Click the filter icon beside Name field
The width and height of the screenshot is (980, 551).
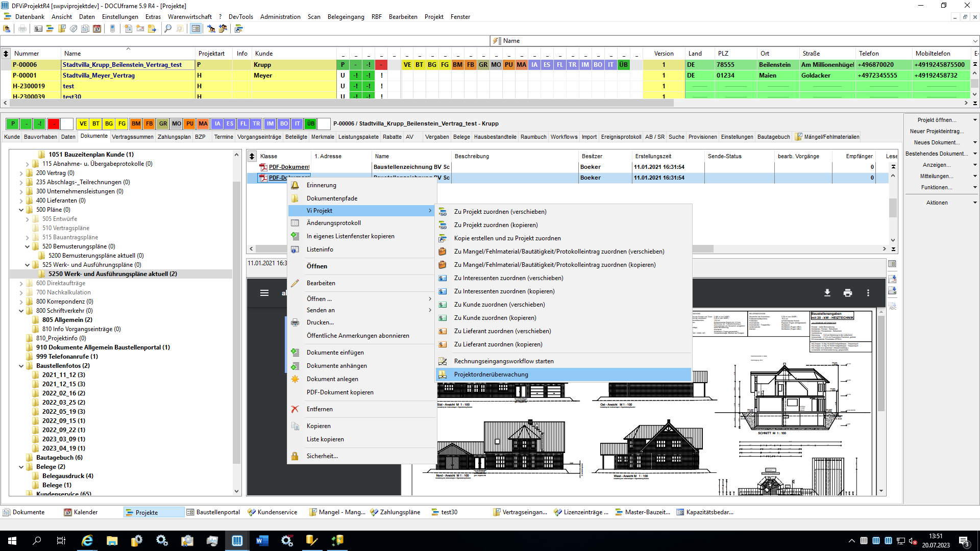(496, 41)
